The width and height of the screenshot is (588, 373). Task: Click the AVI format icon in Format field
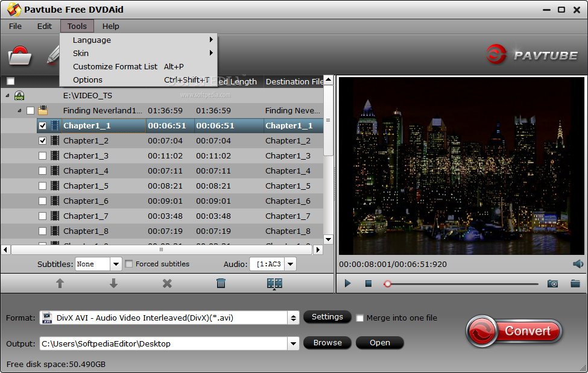pos(47,318)
